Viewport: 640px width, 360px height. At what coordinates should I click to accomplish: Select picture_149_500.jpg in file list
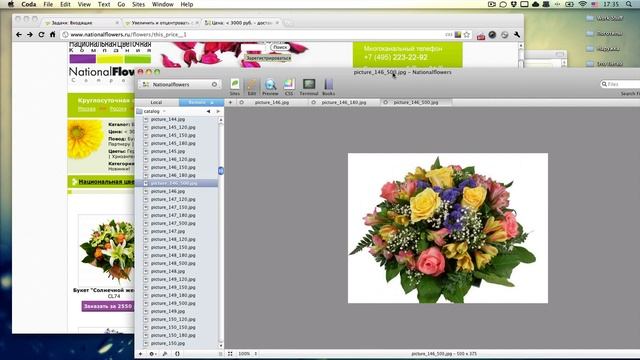173,303
